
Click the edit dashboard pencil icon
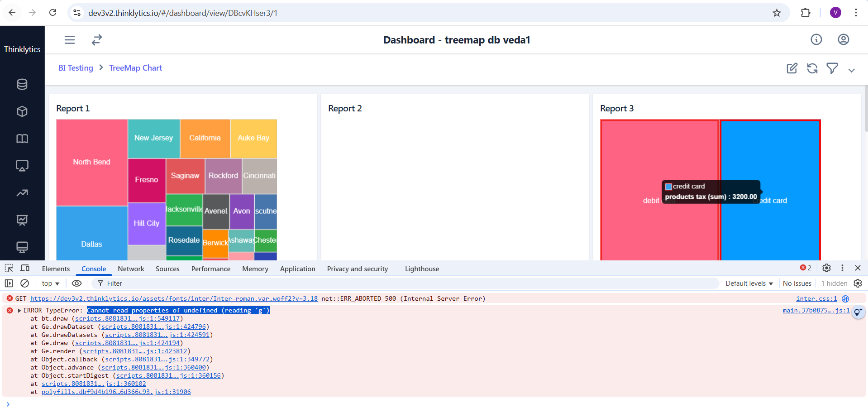(x=792, y=68)
